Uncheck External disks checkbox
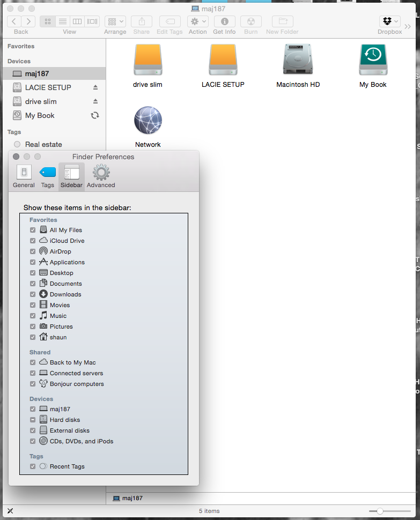Viewport: 420px width, 520px height. [33, 430]
